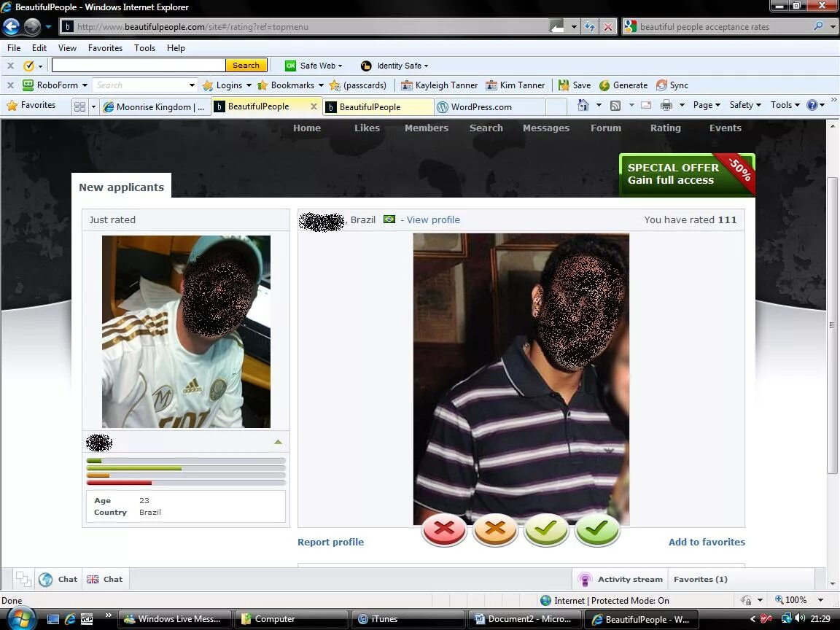This screenshot has height=630, width=840.
Task: Click the Help question mark icon
Action: 812,105
